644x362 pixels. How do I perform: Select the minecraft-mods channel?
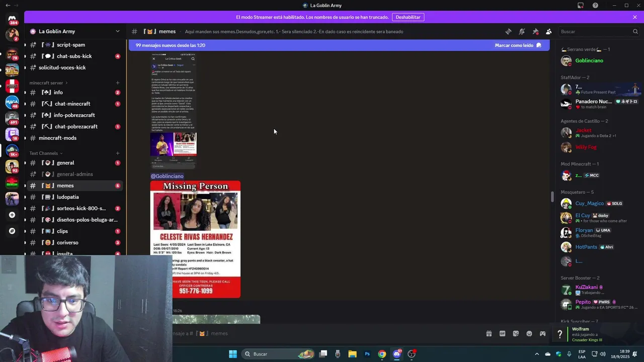coord(75,138)
